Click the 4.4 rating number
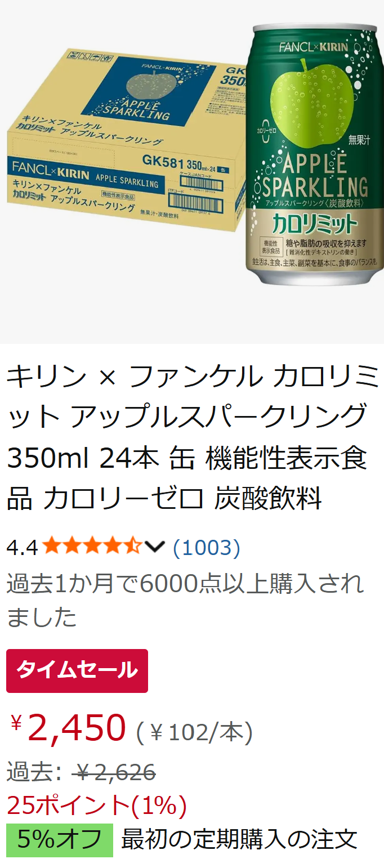Image resolution: width=384 pixels, height=868 pixels. click(x=22, y=547)
